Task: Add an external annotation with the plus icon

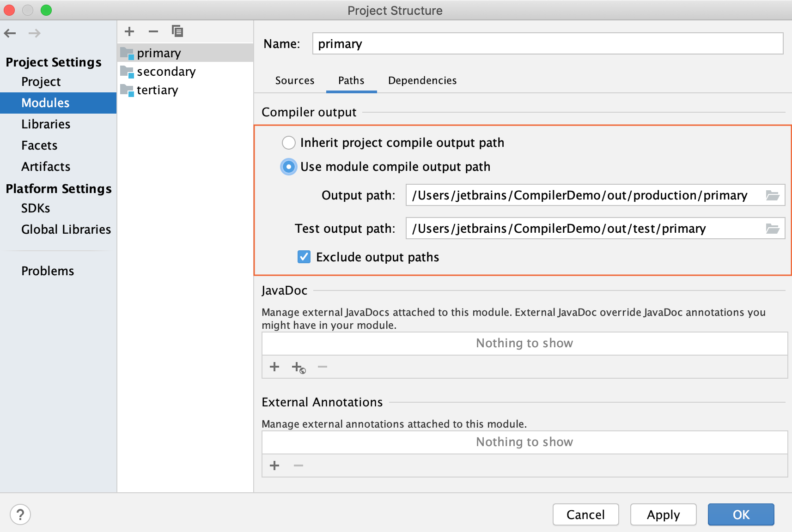Action: [x=274, y=465]
